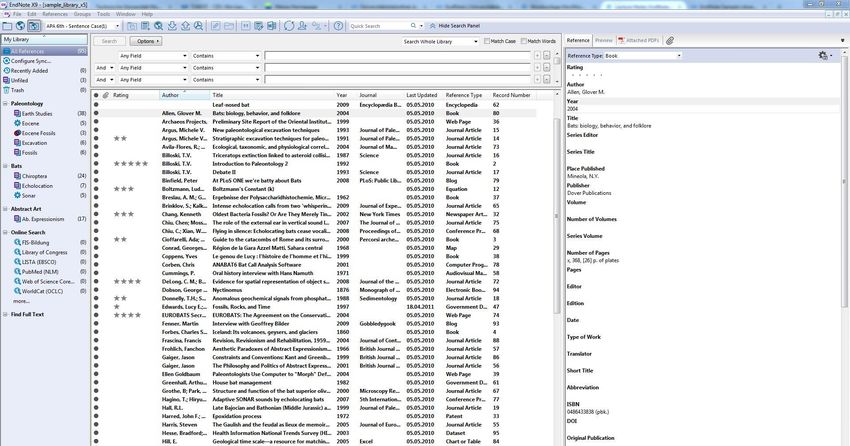Switch to the Preview tab

tap(603, 41)
